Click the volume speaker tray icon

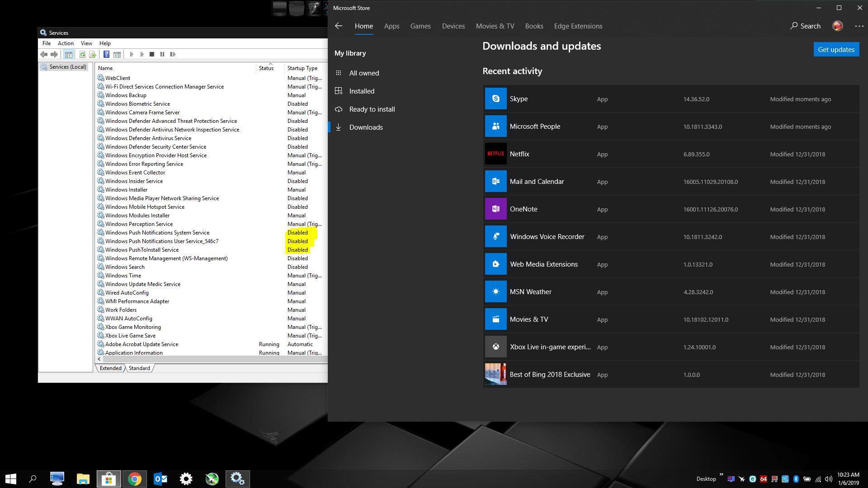[829, 479]
